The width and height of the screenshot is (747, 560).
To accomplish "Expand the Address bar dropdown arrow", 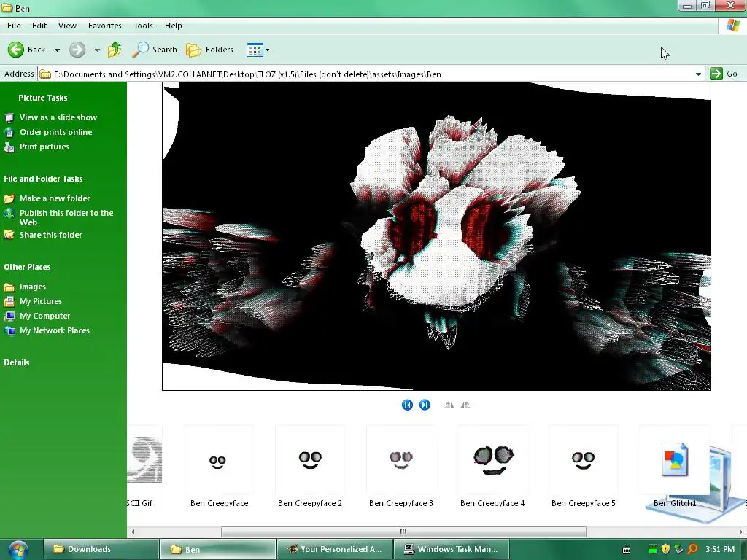I will click(x=698, y=74).
